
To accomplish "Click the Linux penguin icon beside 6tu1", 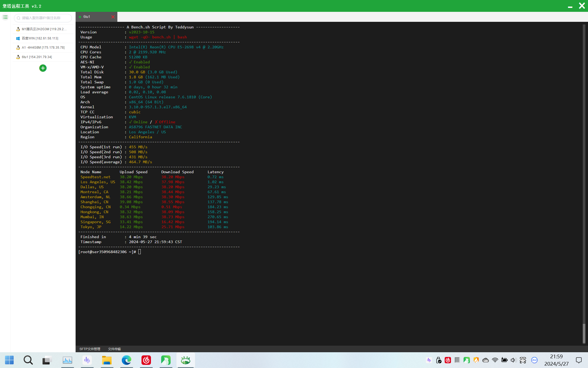I will click(x=18, y=57).
